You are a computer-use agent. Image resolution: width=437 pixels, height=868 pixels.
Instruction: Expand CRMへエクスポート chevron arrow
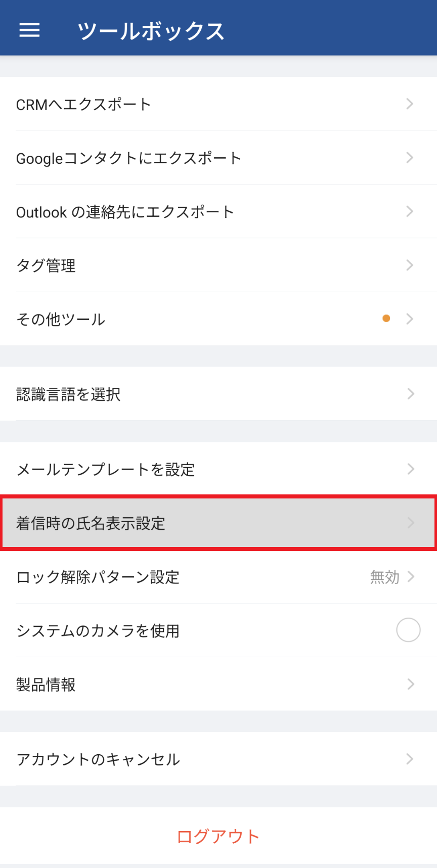410,104
